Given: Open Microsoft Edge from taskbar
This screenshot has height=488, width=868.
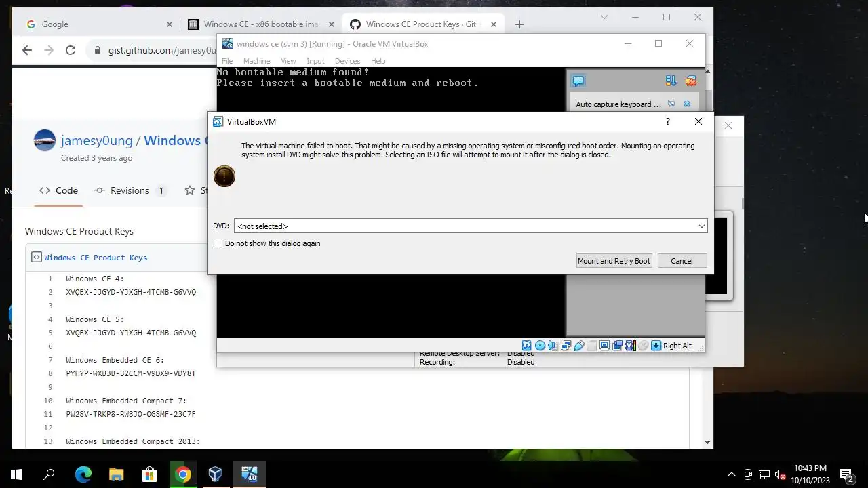Looking at the screenshot, I should pos(83,474).
